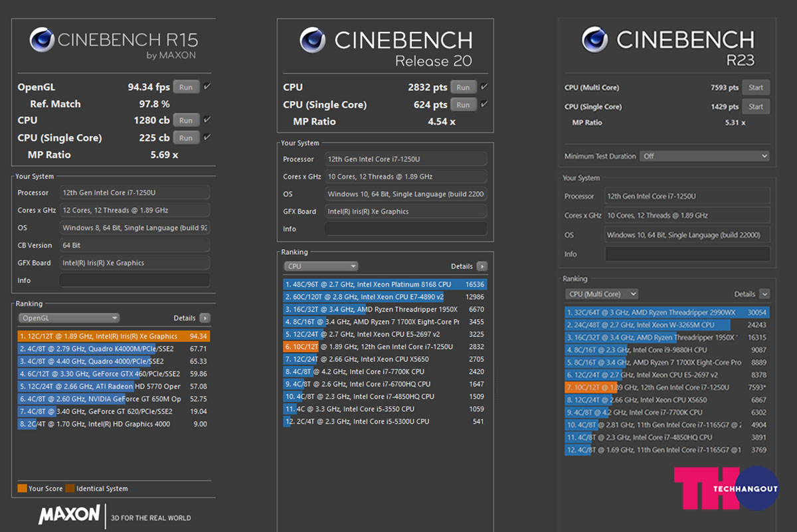Open the Minimum Test Duration dropdown in R23
Screen dimensions: 797x532
705,156
